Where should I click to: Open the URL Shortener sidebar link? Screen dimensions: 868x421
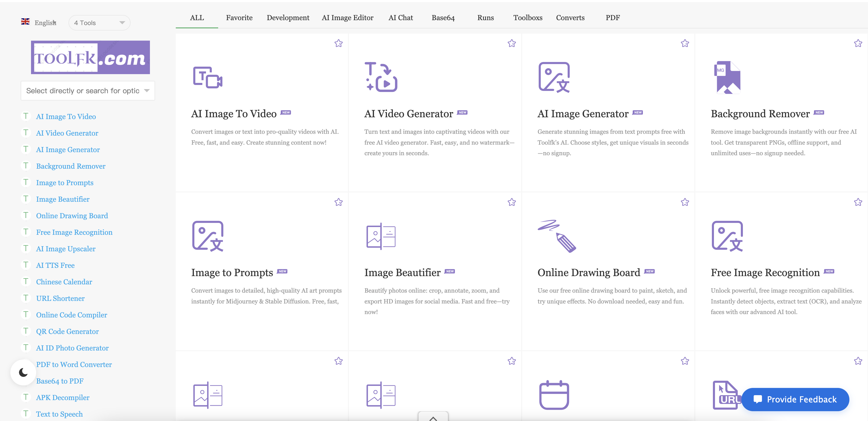(60, 298)
